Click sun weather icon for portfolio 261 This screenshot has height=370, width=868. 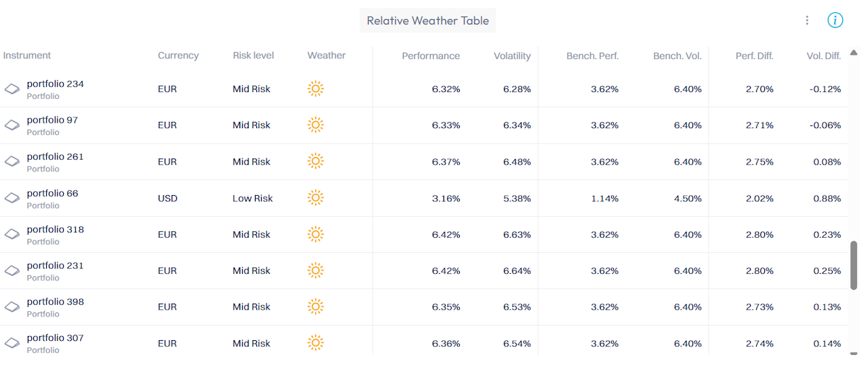coord(315,161)
